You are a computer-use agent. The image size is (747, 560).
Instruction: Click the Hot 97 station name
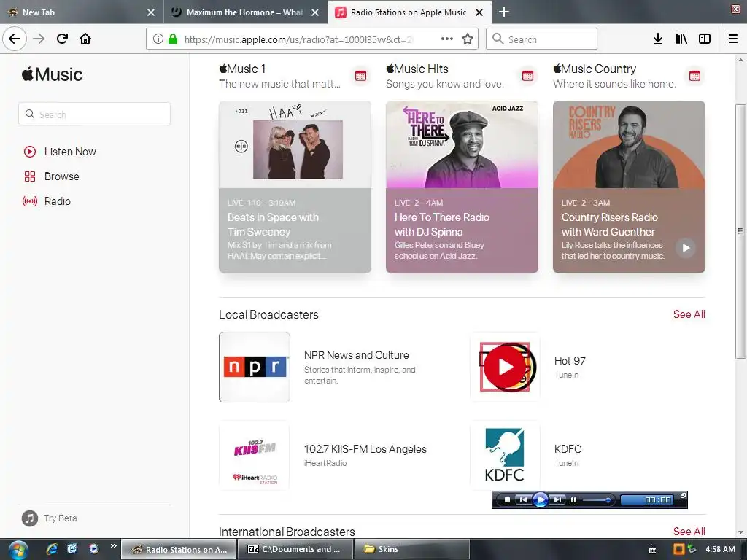570,360
